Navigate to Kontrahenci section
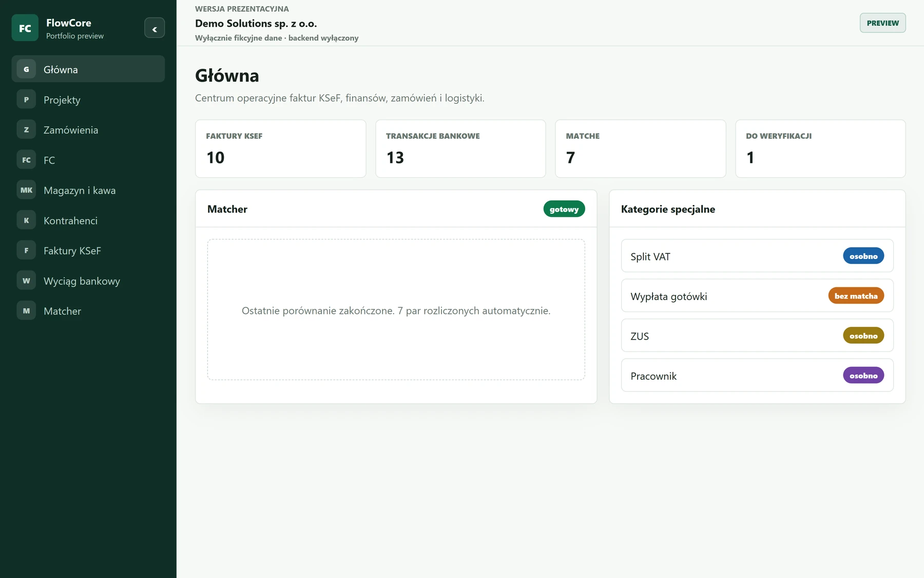This screenshot has width=924, height=578. [88, 220]
